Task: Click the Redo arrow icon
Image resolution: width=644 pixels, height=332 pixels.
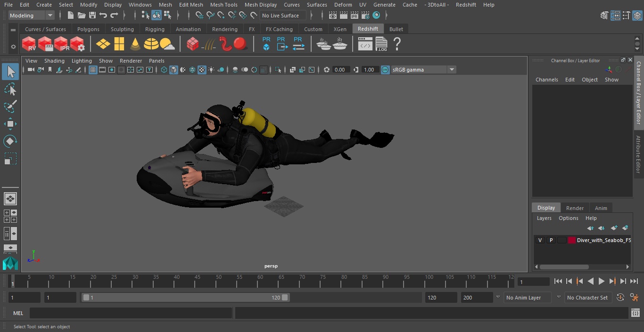Action: coord(114,16)
